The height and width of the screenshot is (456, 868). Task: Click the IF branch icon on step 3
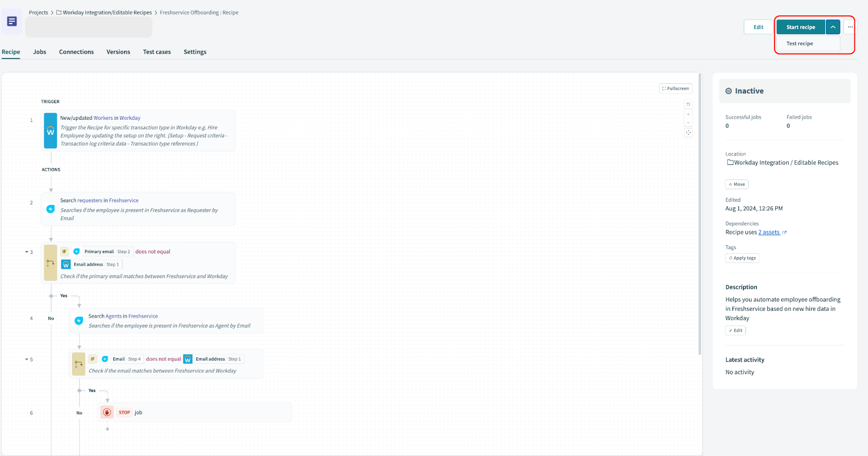click(50, 262)
